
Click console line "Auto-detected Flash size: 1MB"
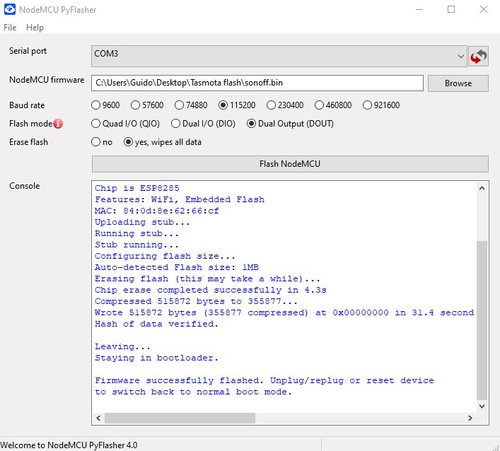(177, 267)
